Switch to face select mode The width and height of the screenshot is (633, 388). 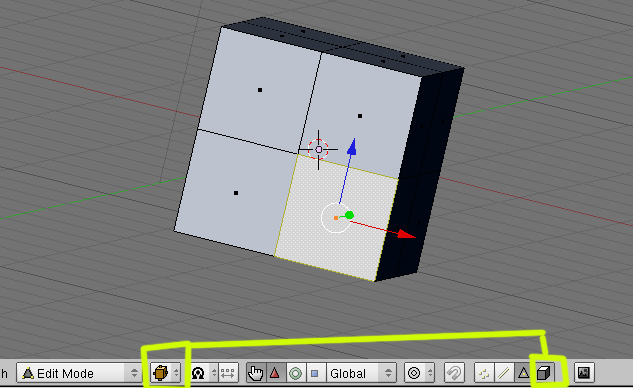(x=523, y=373)
